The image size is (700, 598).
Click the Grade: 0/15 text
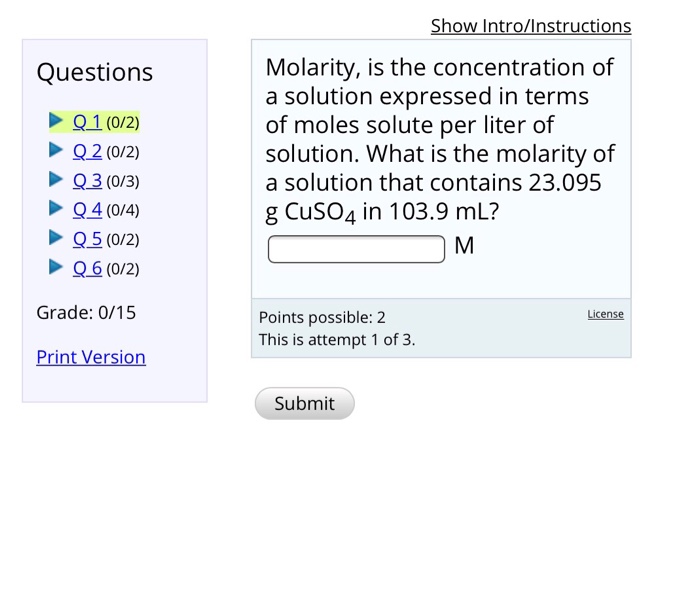click(x=86, y=312)
